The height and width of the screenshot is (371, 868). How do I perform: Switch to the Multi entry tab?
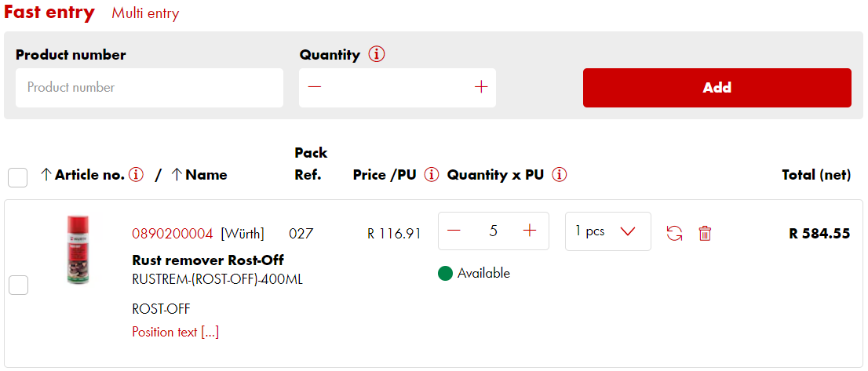[x=145, y=13]
